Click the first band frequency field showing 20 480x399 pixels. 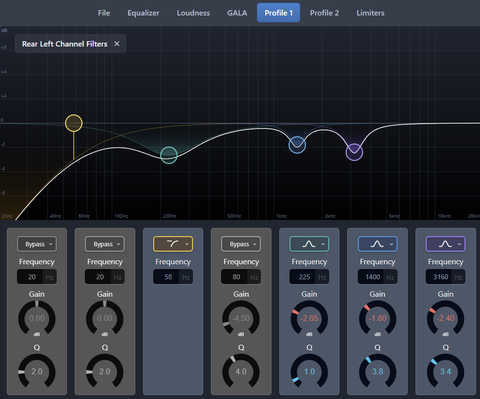[37, 277]
